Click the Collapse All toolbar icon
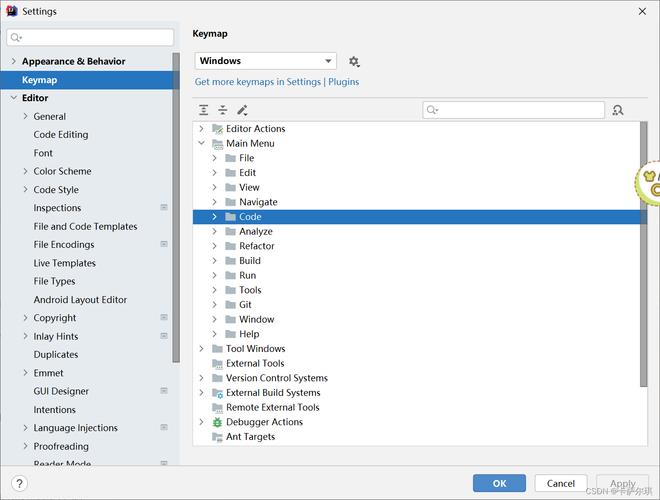Viewport: 660px width, 500px height. click(222, 110)
